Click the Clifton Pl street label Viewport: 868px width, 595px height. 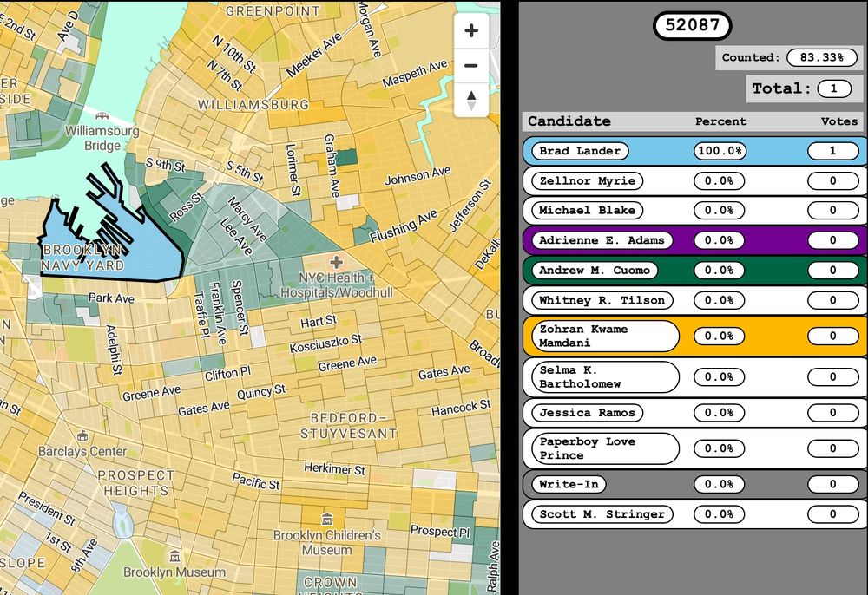[x=227, y=374]
